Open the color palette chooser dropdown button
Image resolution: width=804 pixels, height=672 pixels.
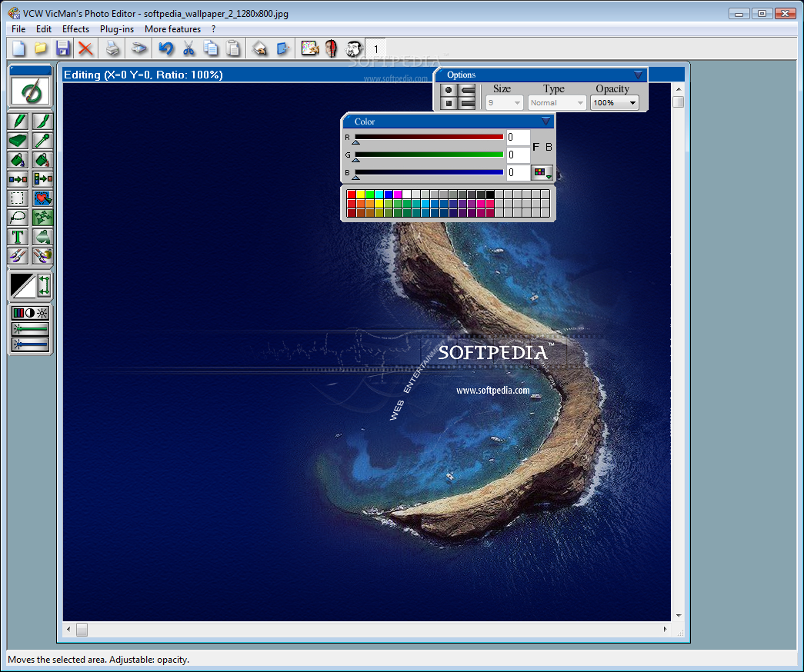[542, 173]
